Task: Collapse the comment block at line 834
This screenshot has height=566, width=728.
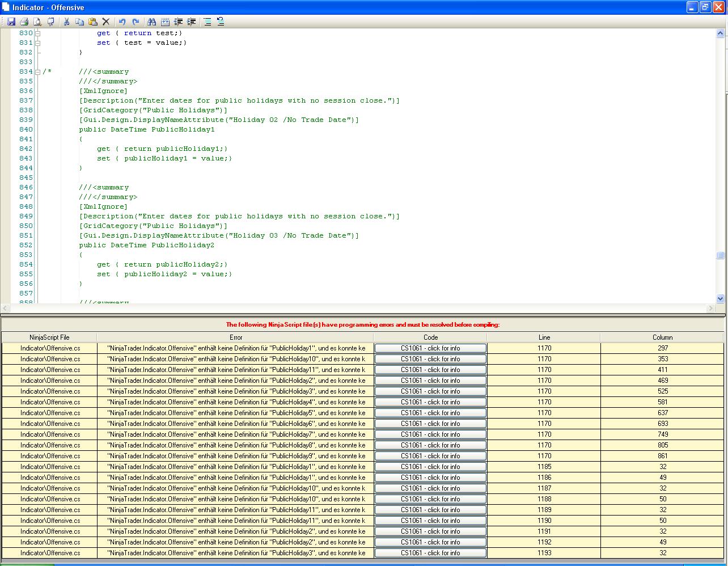Action: [x=38, y=71]
